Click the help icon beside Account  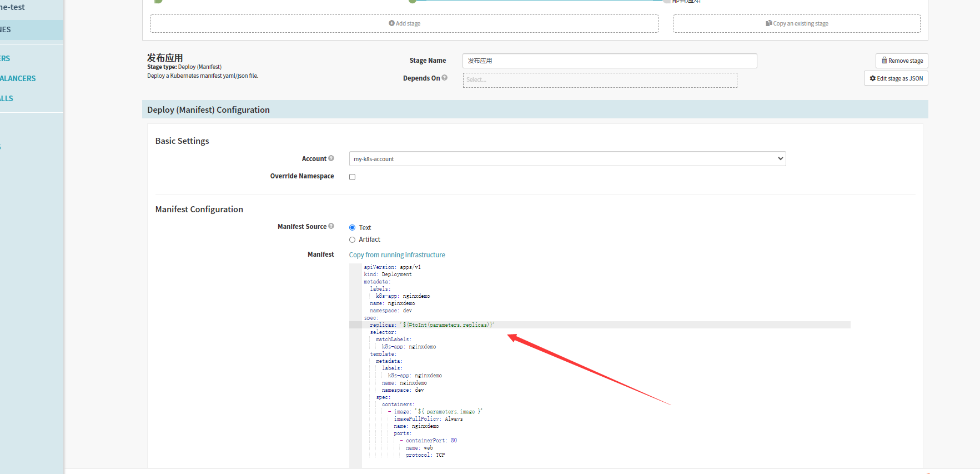pyautogui.click(x=331, y=158)
